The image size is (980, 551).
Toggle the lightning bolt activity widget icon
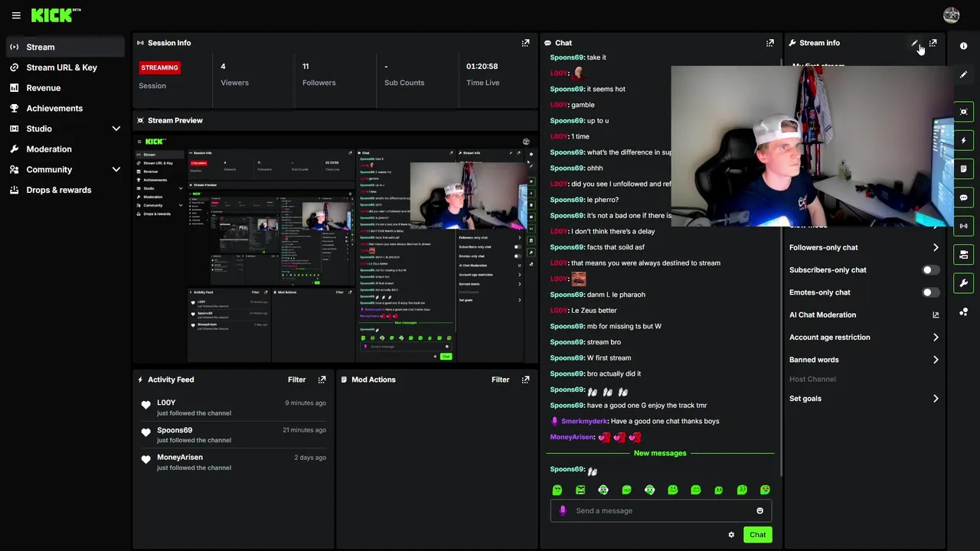pos(964,140)
